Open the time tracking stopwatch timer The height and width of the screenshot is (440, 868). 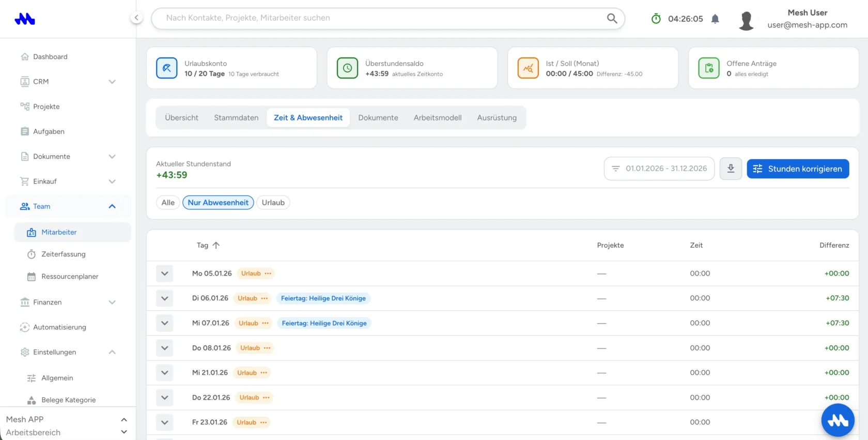pyautogui.click(x=656, y=19)
